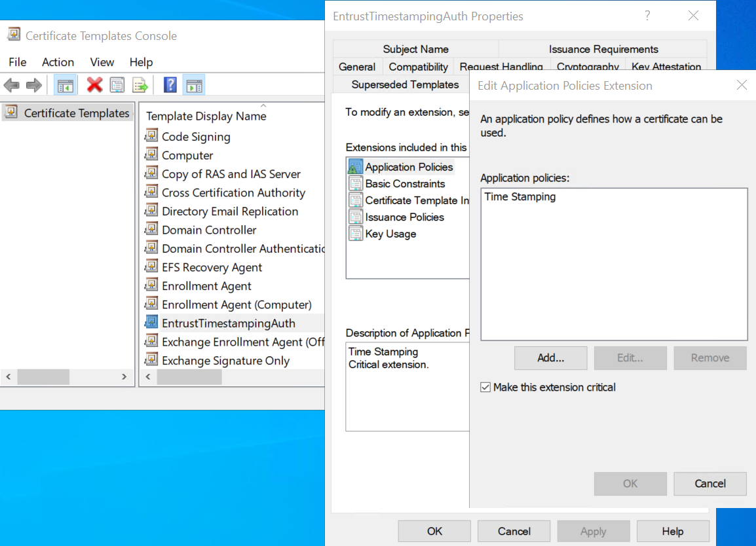The height and width of the screenshot is (546, 756).
Task: Close the EntrustTimestampingAuth Properties window
Action: pyautogui.click(x=693, y=16)
